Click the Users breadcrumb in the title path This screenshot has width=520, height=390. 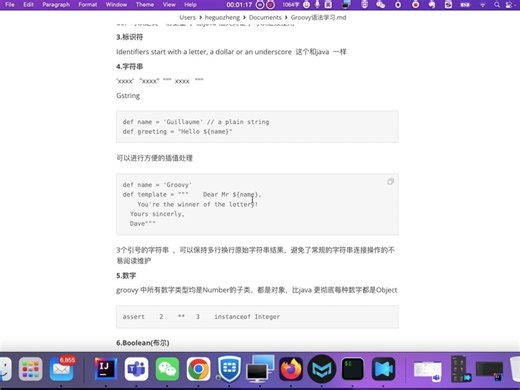tap(187, 17)
